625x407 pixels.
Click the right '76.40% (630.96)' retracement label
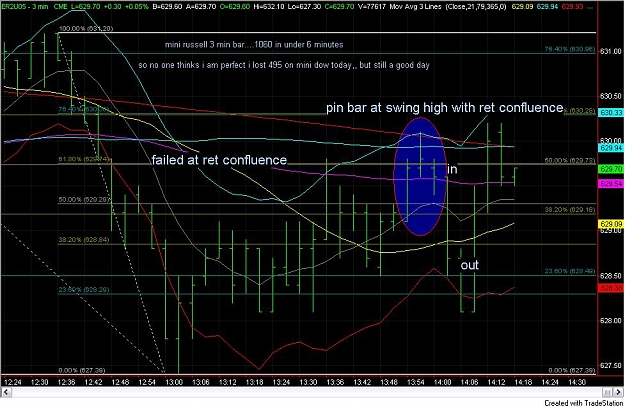tap(570, 49)
